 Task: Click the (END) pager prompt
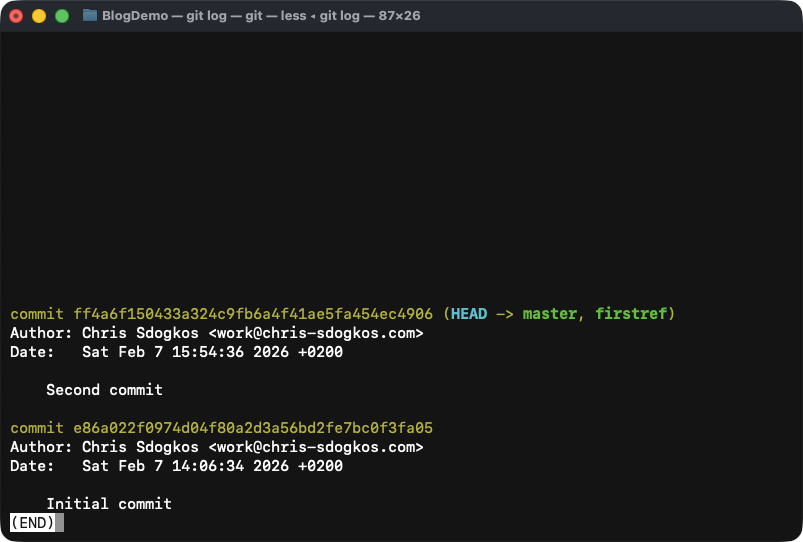(32, 523)
